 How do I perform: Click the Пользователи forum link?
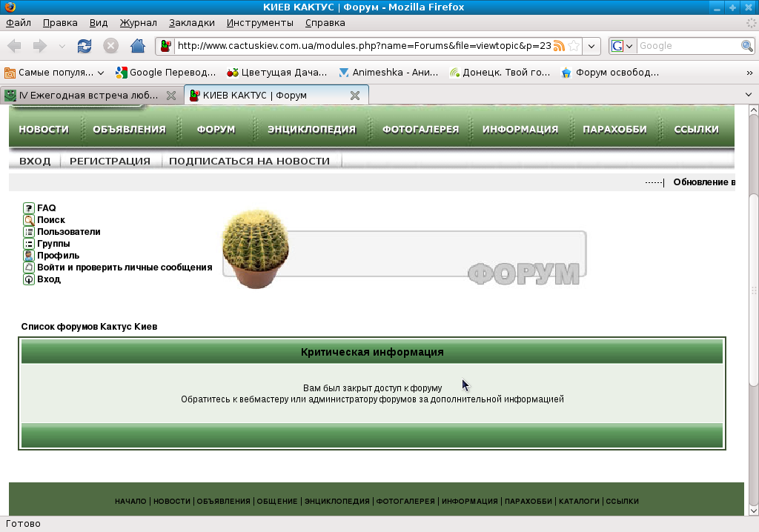68,232
